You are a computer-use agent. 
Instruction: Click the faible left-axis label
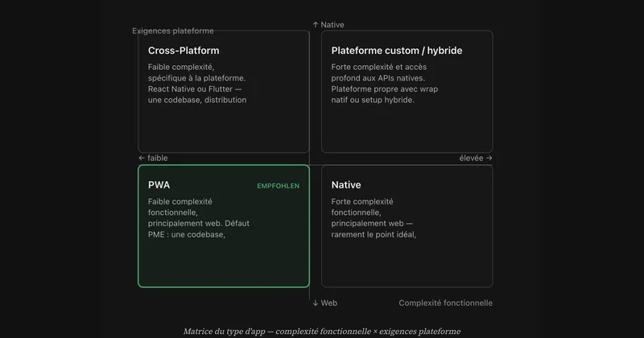(x=153, y=158)
